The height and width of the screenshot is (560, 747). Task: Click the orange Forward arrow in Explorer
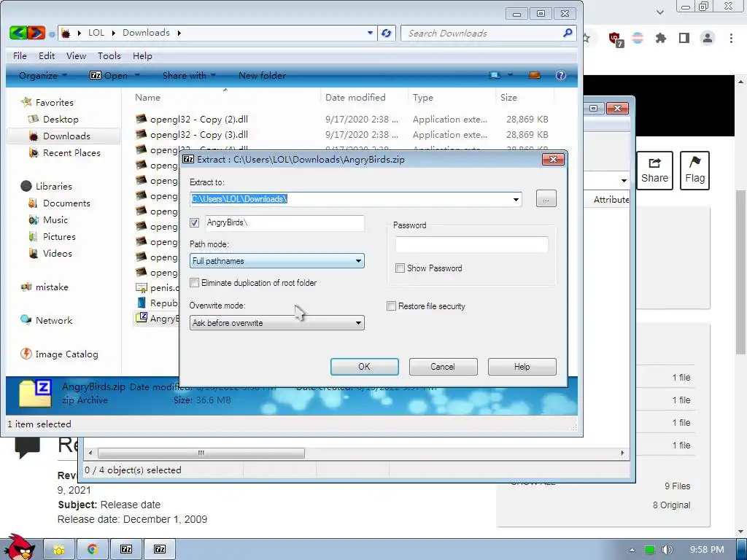[x=36, y=33]
